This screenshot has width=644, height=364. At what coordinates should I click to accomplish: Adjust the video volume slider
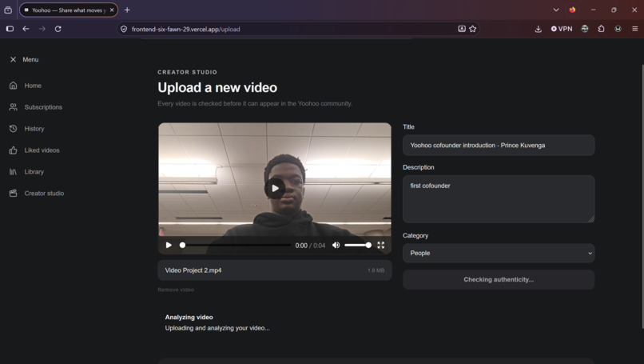pos(358,245)
